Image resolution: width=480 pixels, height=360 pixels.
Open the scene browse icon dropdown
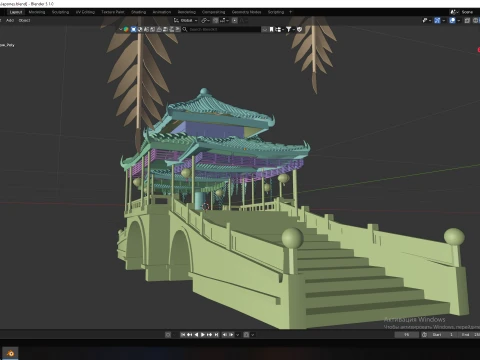[454, 12]
